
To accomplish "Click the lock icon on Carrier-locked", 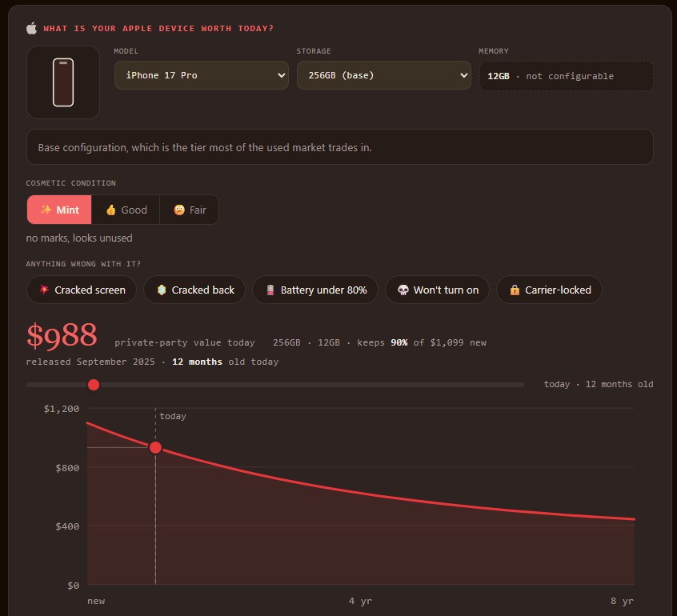I will 515,290.
